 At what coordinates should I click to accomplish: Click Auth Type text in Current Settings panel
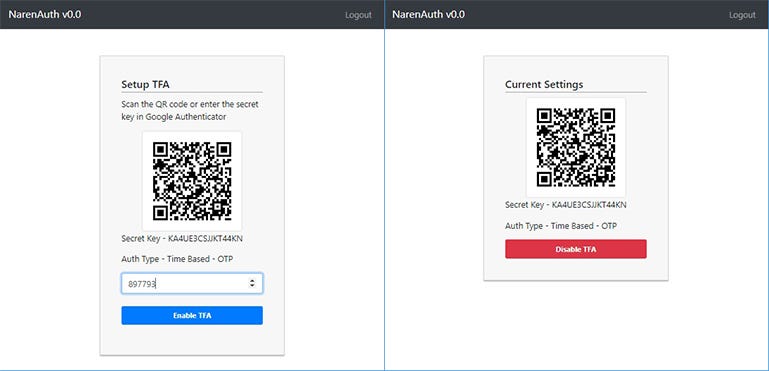[x=561, y=226]
